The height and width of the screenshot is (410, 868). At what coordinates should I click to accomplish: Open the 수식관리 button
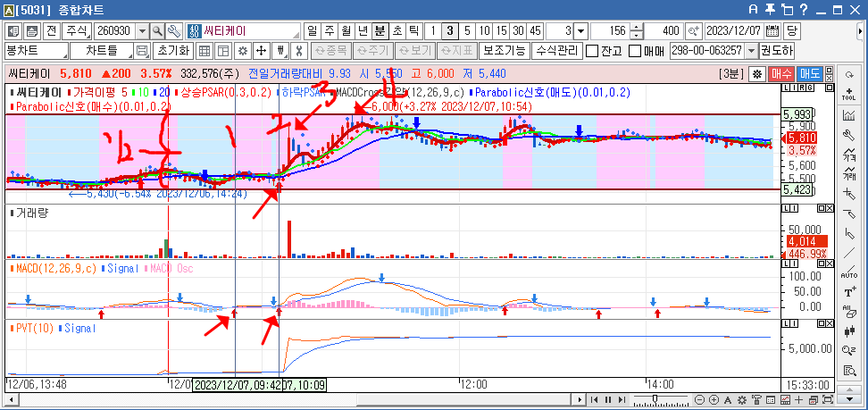pos(557,51)
